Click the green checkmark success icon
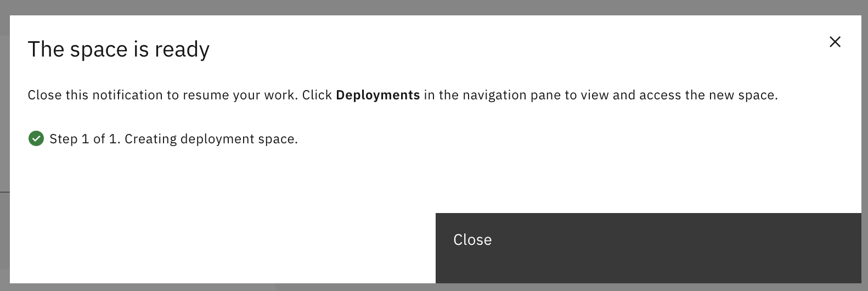Screen dimensions: 868x291 click(36, 138)
